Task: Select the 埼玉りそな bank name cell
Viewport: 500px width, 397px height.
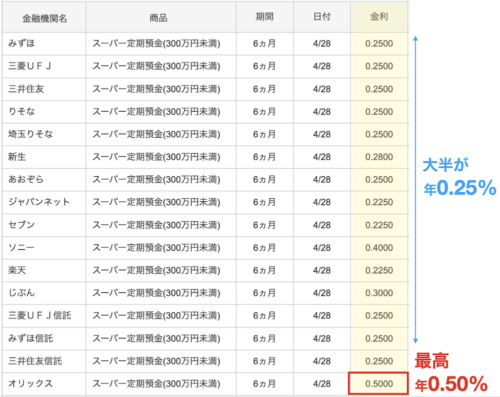Action: coord(44,134)
